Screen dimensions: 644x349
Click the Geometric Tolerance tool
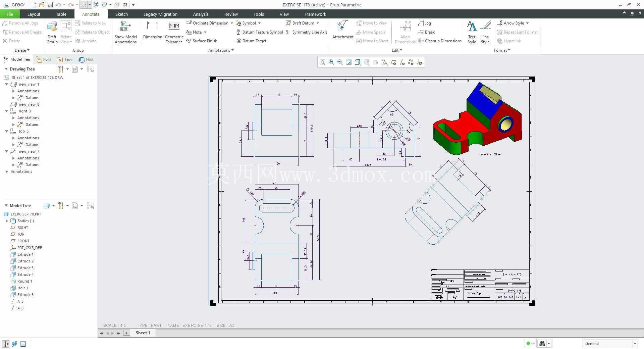point(174,33)
